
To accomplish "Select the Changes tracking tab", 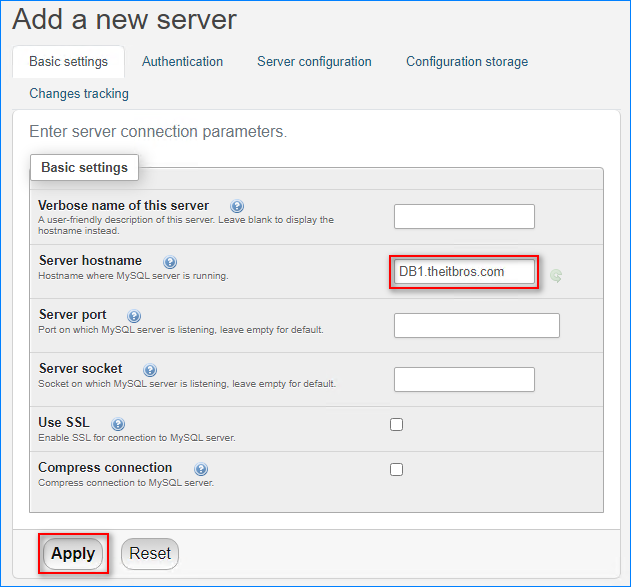I will [x=79, y=93].
